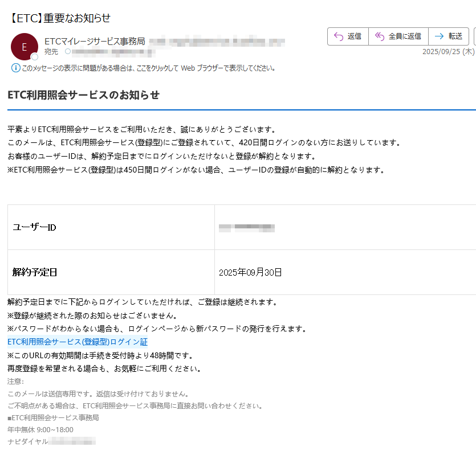Click the date 2025年09月30日 in table

pyautogui.click(x=250, y=272)
